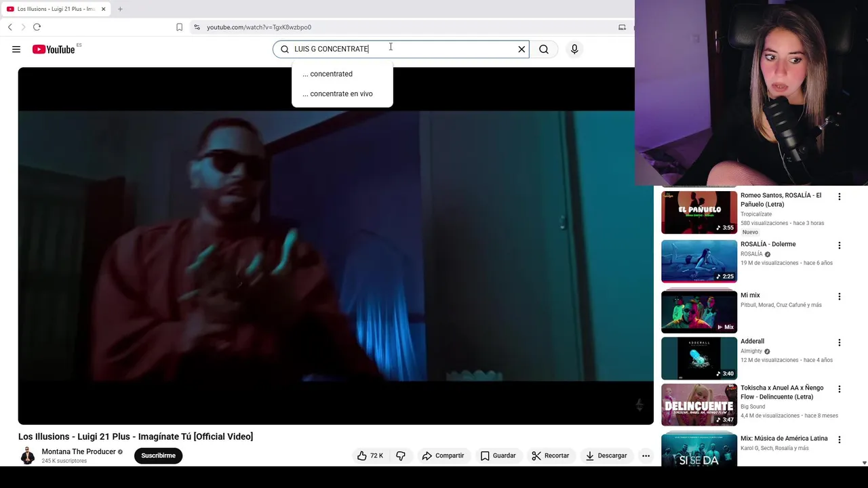Choose the 'concentrate en vivo' suggestion
868x488 pixels.
342,94
